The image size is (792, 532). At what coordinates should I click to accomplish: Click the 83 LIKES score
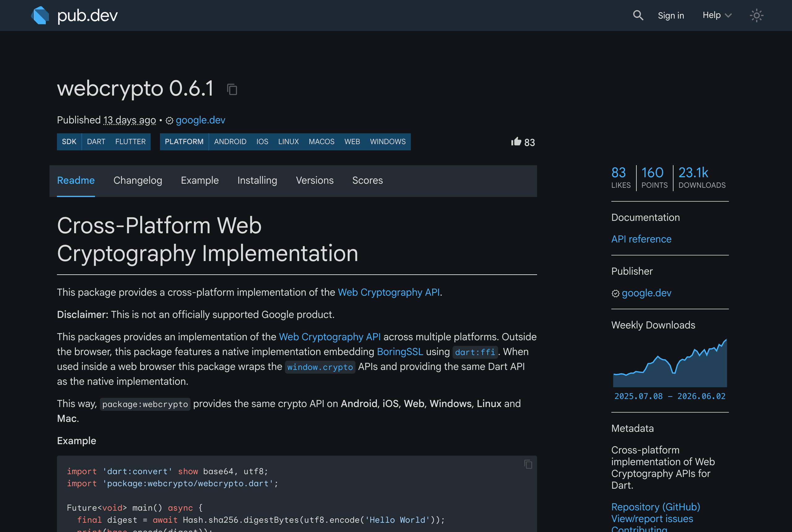[x=621, y=178]
